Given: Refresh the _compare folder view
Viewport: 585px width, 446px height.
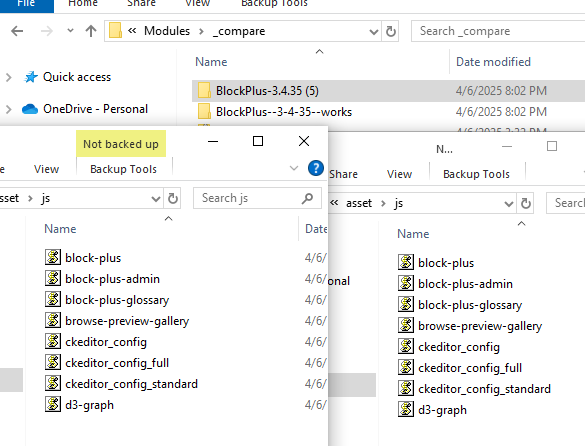Looking at the screenshot, I should (391, 31).
